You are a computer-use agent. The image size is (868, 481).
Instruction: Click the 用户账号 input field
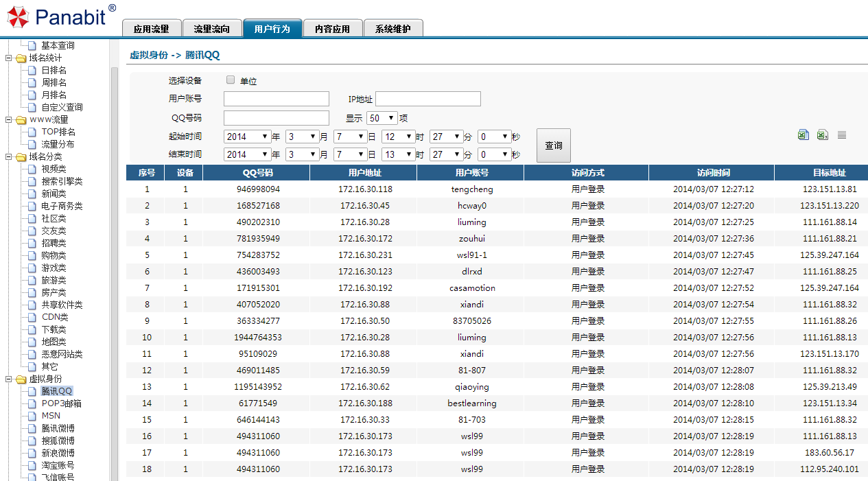point(277,99)
